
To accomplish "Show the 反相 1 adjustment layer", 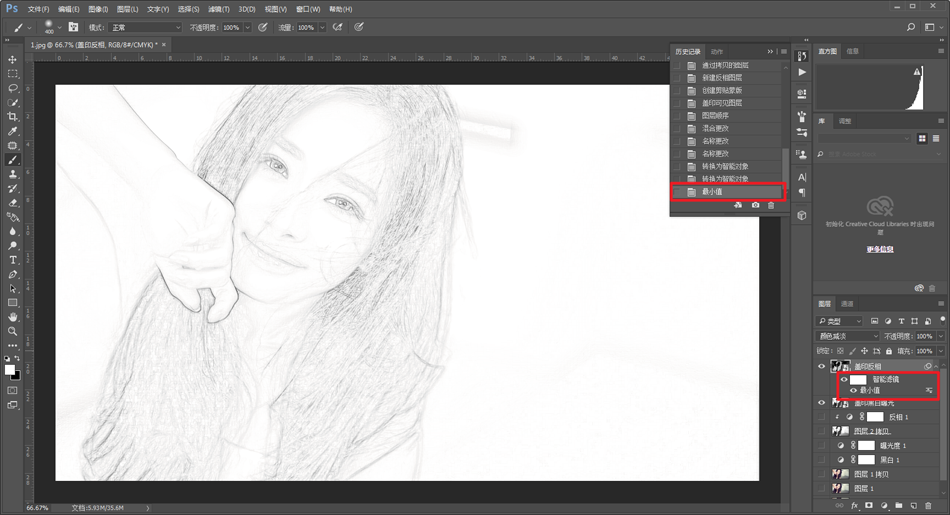I will [822, 417].
